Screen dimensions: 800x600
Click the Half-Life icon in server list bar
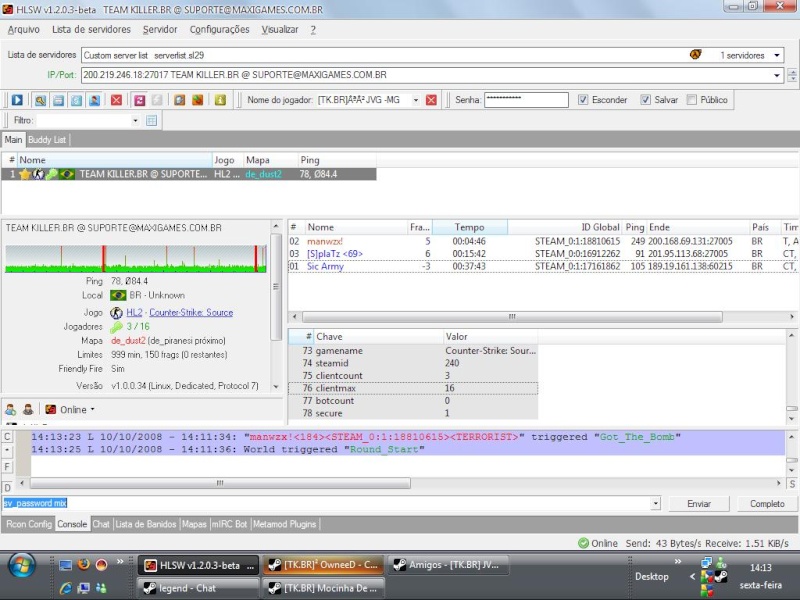[x=695, y=55]
